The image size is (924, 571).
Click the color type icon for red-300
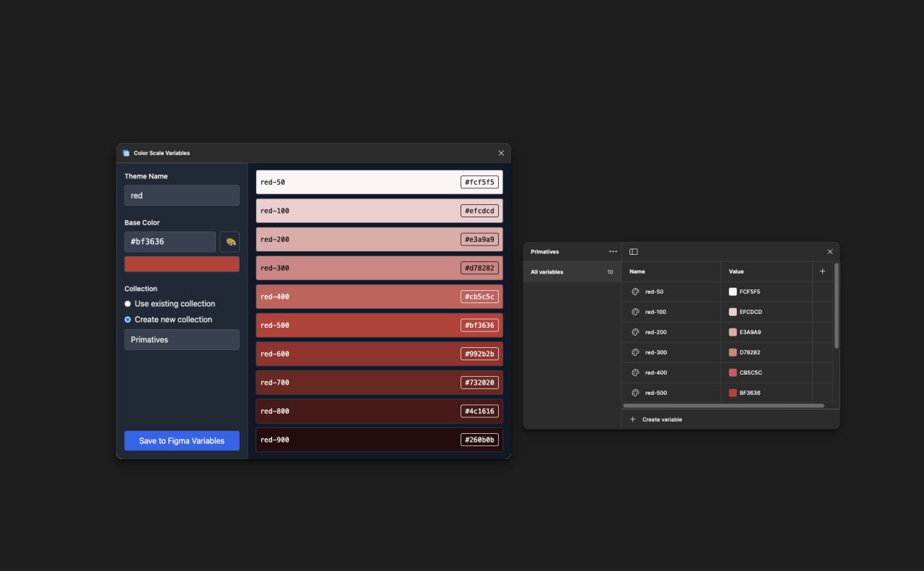pyautogui.click(x=635, y=352)
